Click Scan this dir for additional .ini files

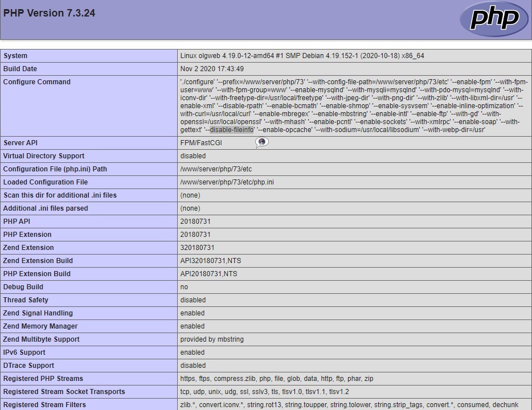60,195
